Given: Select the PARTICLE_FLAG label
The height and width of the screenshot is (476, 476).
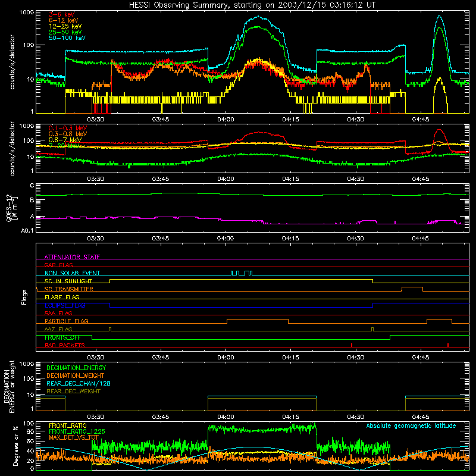Looking at the screenshot, I should tap(67, 321).
